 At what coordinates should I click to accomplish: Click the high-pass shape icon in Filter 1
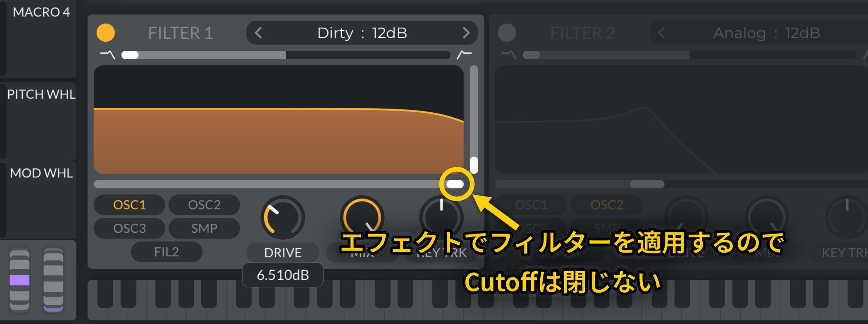coord(464,54)
